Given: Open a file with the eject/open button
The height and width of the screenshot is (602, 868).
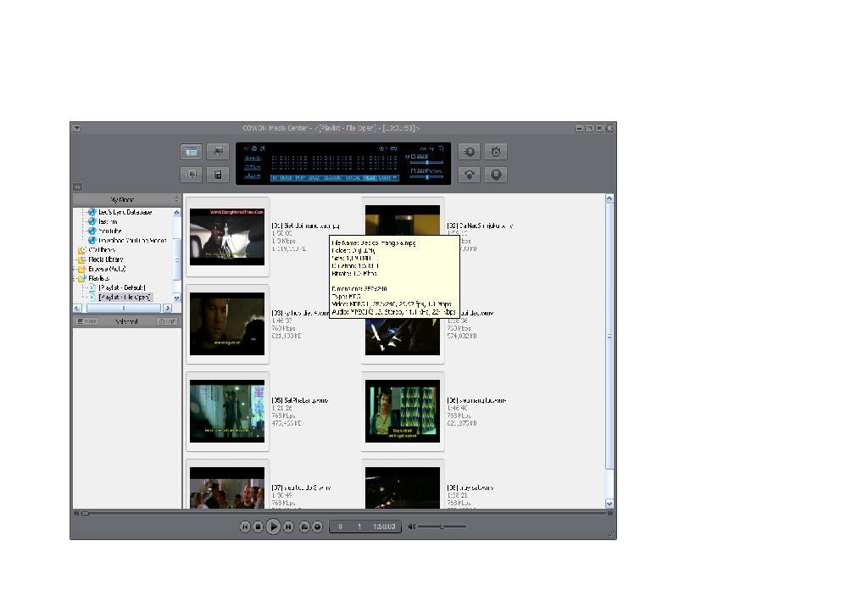Looking at the screenshot, I should point(304,527).
